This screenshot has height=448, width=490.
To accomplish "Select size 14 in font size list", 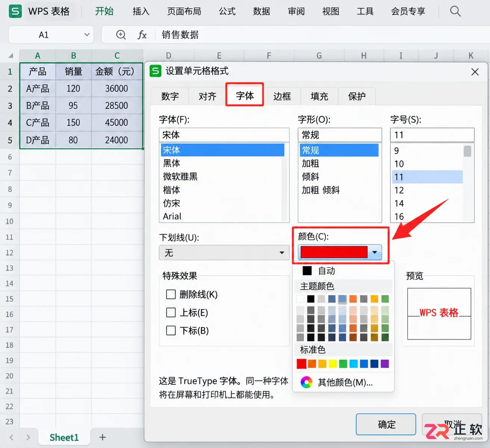I will pos(427,203).
